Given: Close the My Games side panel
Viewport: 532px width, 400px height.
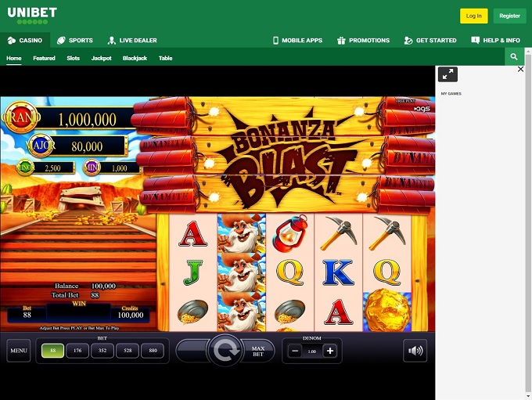Looking at the screenshot, I should (x=521, y=70).
